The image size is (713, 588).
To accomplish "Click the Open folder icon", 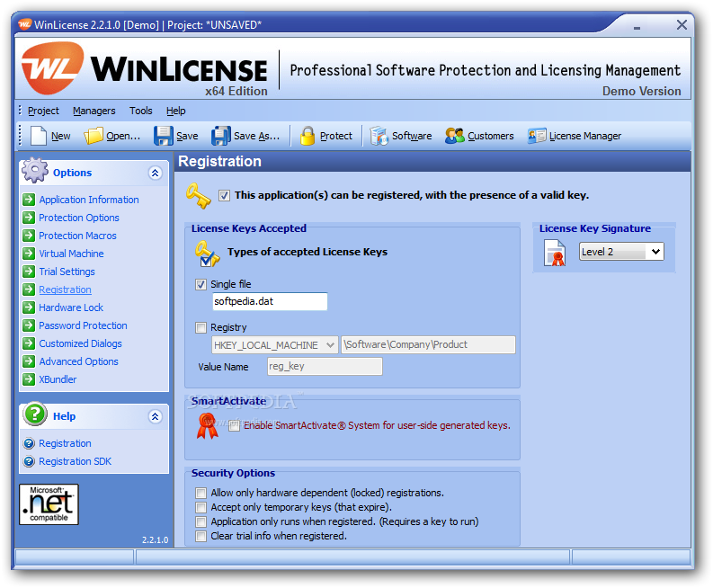I will (x=94, y=136).
